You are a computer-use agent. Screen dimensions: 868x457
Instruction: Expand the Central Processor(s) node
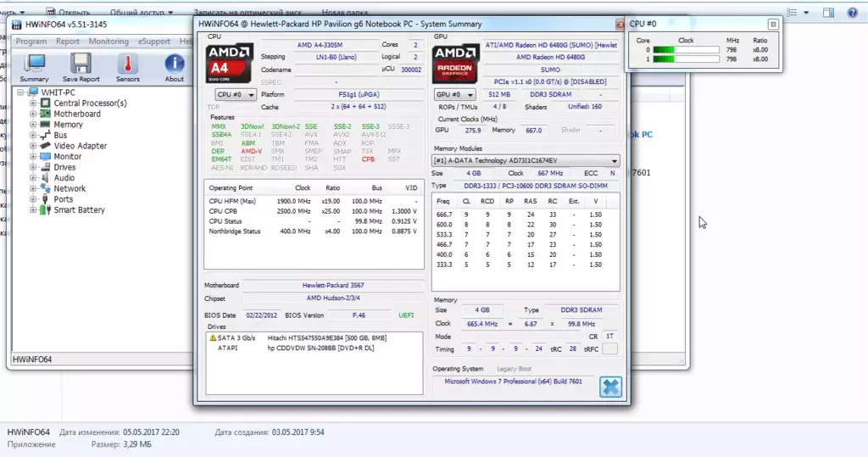pos(33,103)
